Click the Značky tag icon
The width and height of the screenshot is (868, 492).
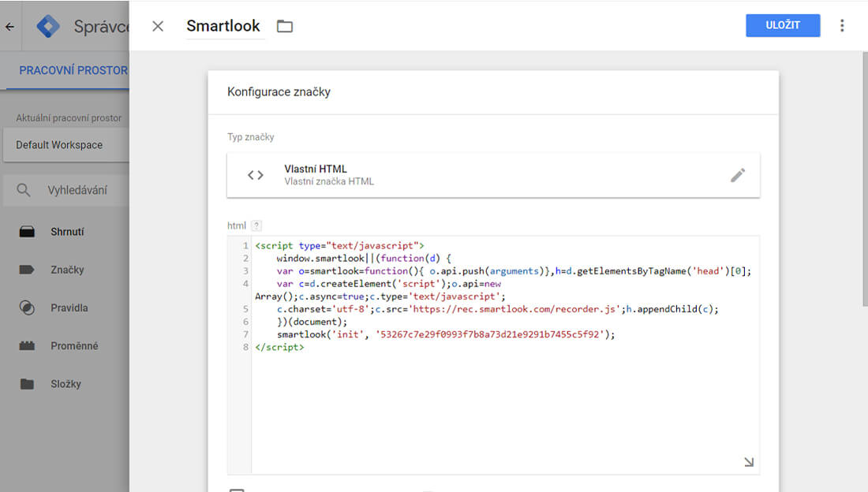point(27,270)
